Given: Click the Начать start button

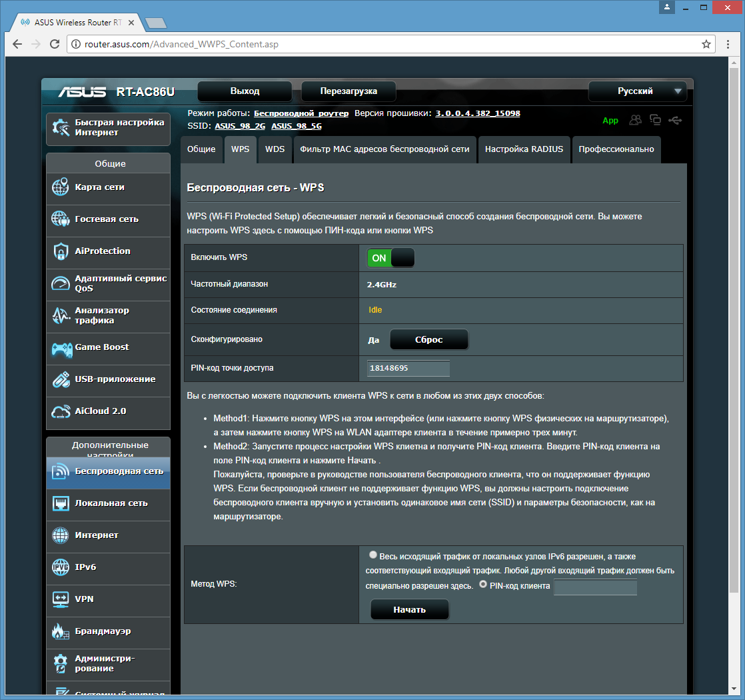Looking at the screenshot, I should (410, 610).
